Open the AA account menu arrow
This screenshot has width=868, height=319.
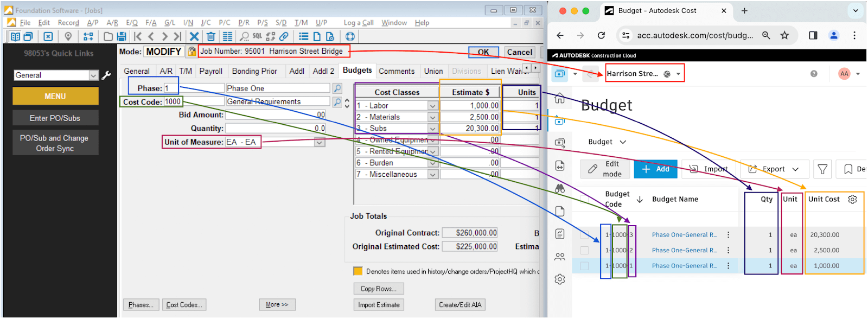pyautogui.click(x=858, y=74)
